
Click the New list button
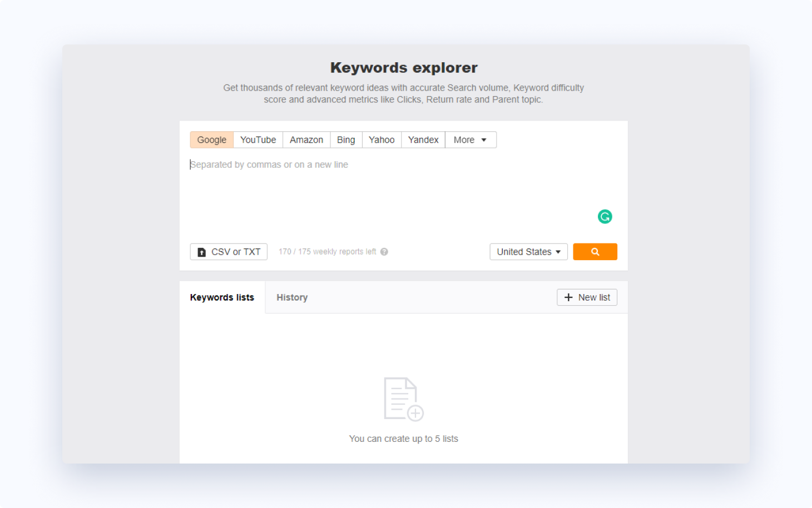click(x=587, y=297)
